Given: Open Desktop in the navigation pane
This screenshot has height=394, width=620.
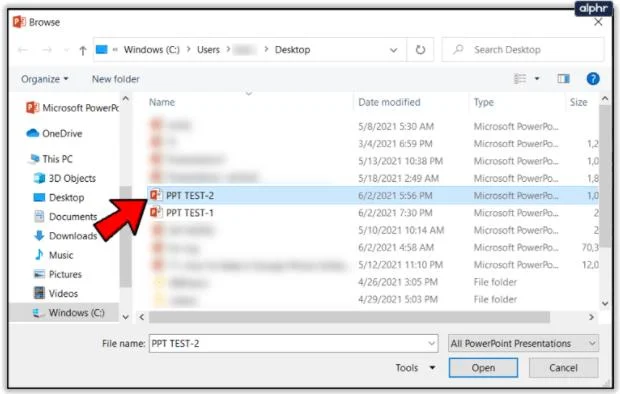Looking at the screenshot, I should (x=59, y=197).
